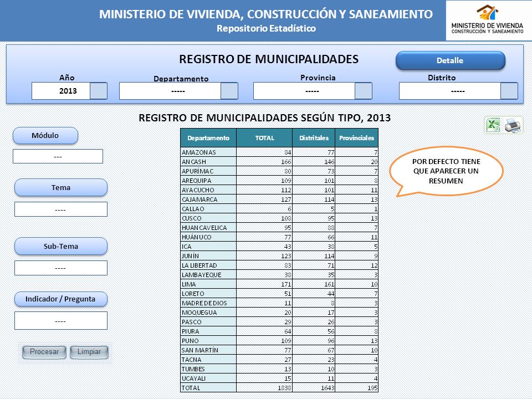The width and height of the screenshot is (532, 399).
Task: Select the JUNÍN row label
Action: 190,256
